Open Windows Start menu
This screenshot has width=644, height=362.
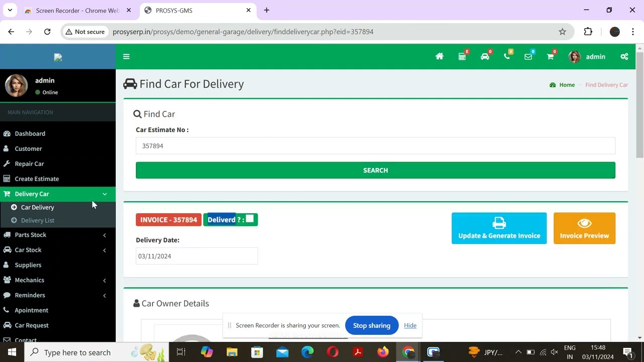click(x=12, y=352)
